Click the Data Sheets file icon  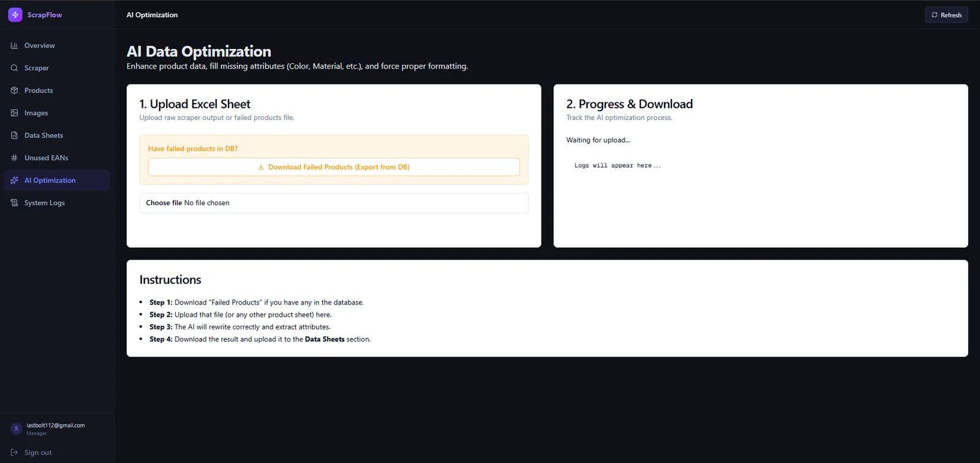click(x=14, y=135)
